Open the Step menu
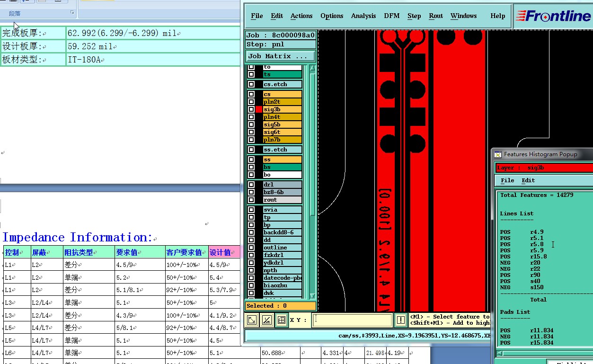Viewport: 593px width, 364px height. pyautogui.click(x=414, y=16)
